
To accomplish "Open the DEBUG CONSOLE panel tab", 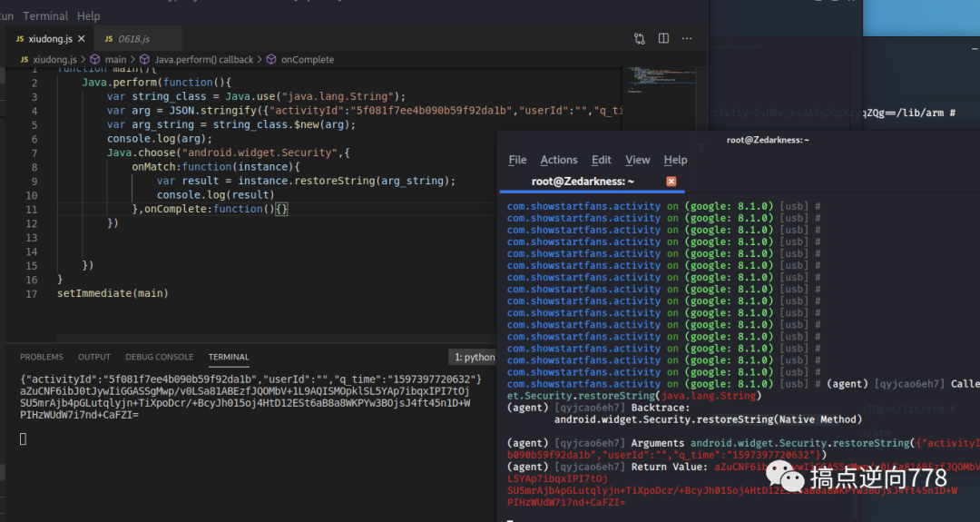I will tap(159, 357).
